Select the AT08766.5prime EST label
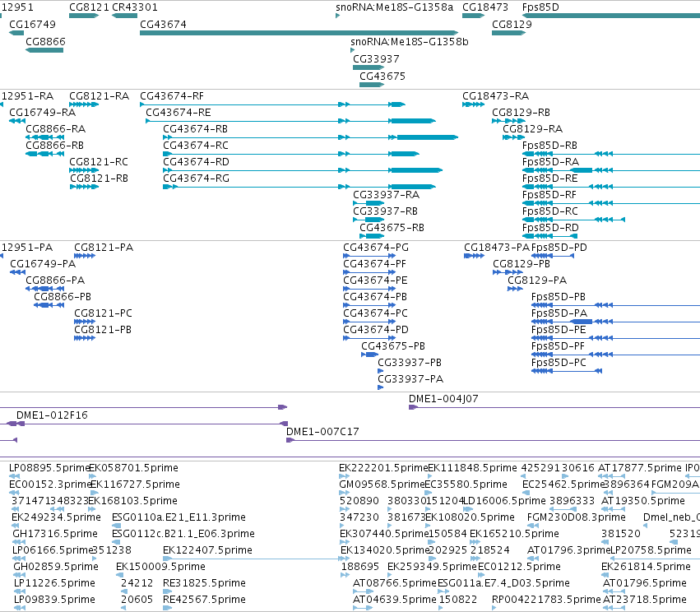The width and height of the screenshot is (700, 612). 394,583
